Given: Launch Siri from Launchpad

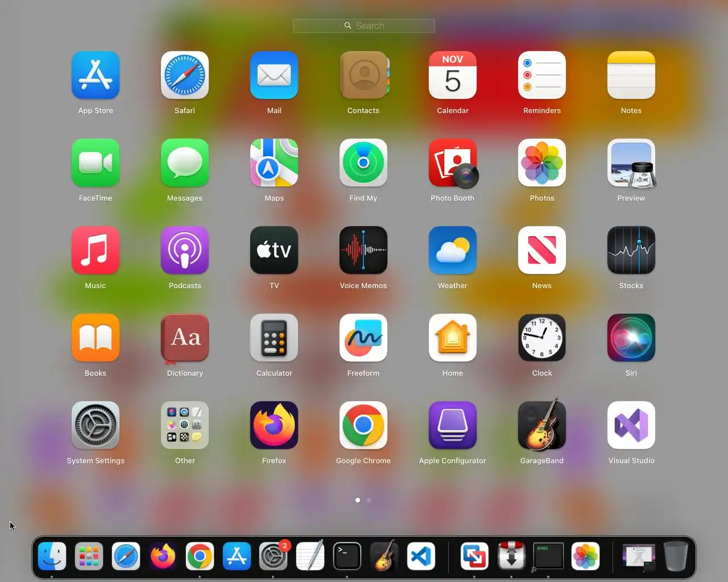Looking at the screenshot, I should pos(631,338).
